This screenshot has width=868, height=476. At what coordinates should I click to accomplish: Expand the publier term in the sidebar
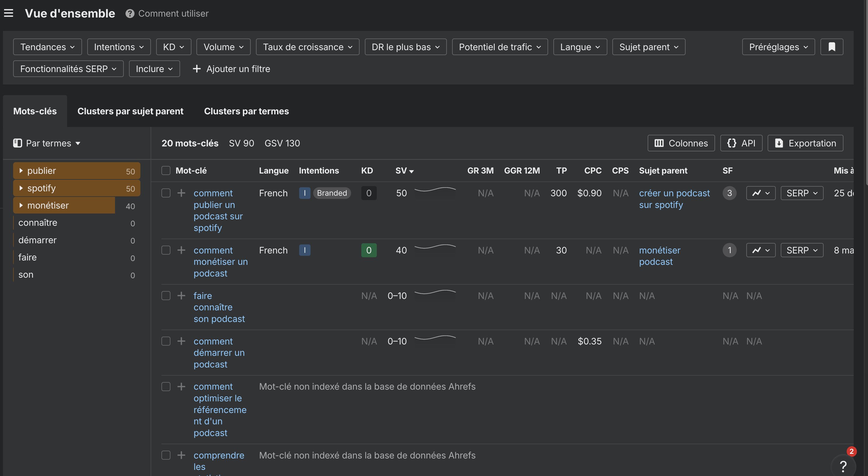pyautogui.click(x=22, y=171)
